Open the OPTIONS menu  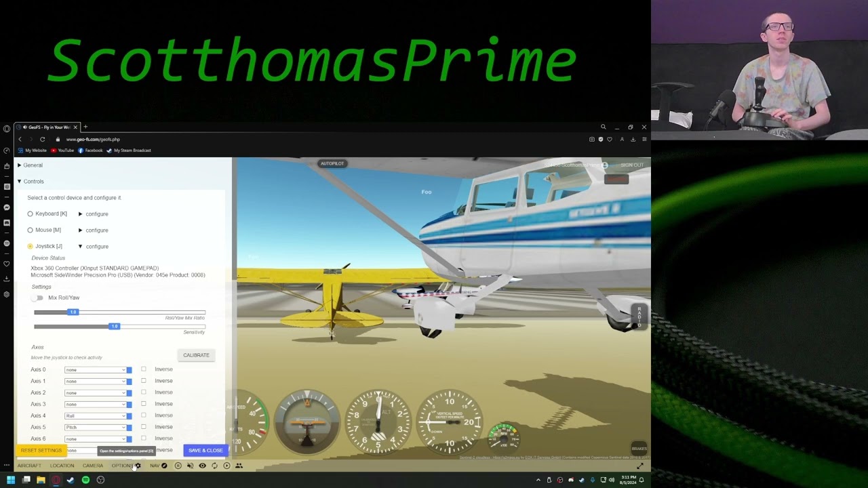point(125,466)
